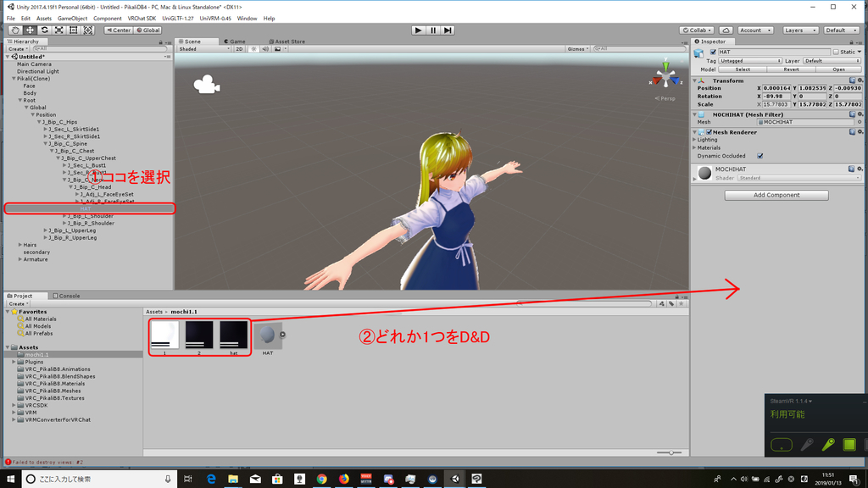Toggle the HAT object active checkbox
Image resolution: width=868 pixels, height=488 pixels.
click(713, 52)
